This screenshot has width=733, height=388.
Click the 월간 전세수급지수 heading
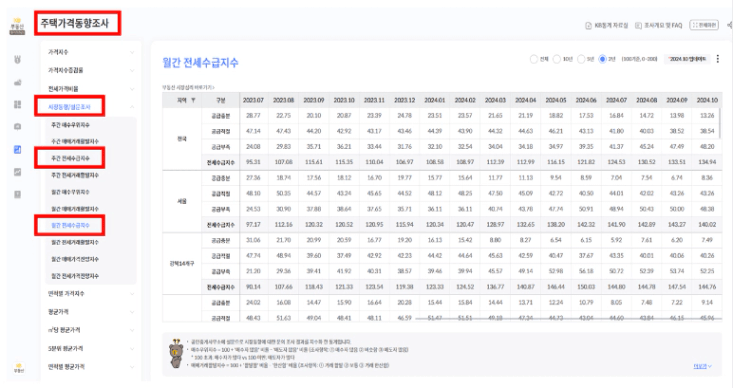pyautogui.click(x=200, y=63)
